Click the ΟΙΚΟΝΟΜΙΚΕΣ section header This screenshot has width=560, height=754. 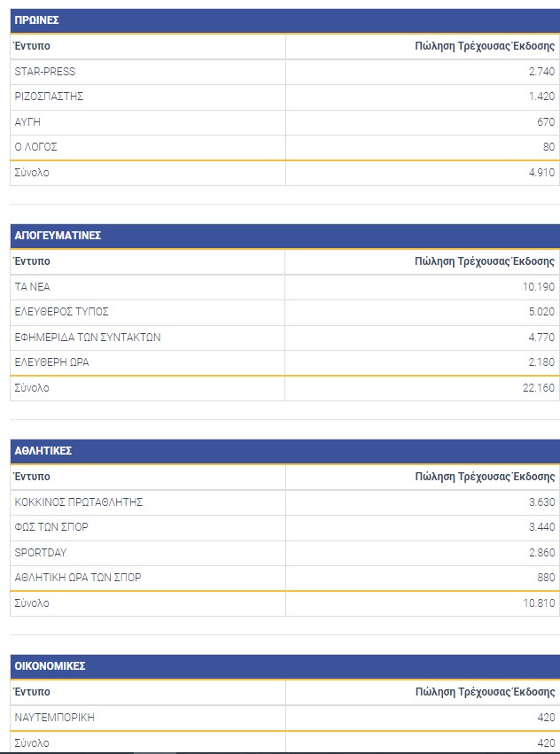point(50,666)
